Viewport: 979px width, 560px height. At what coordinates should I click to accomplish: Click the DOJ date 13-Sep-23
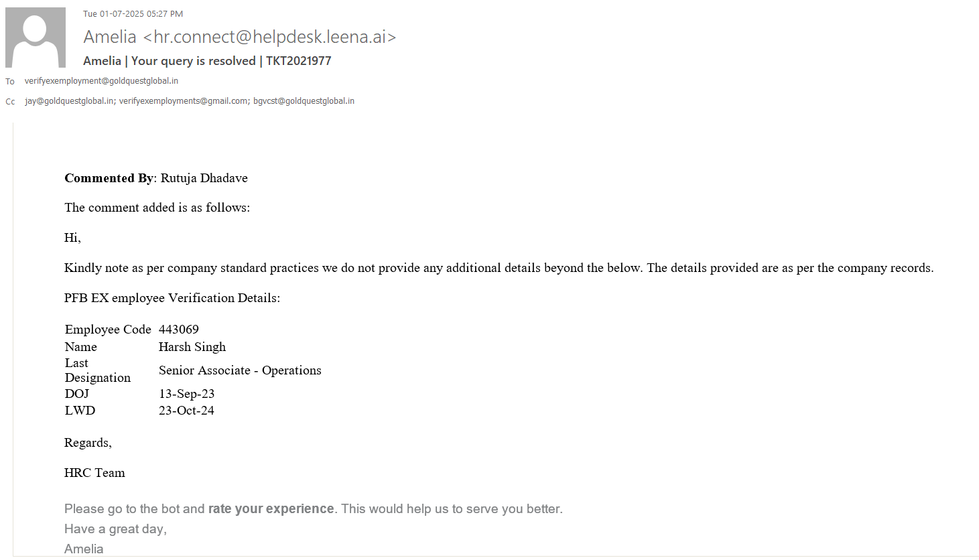186,394
